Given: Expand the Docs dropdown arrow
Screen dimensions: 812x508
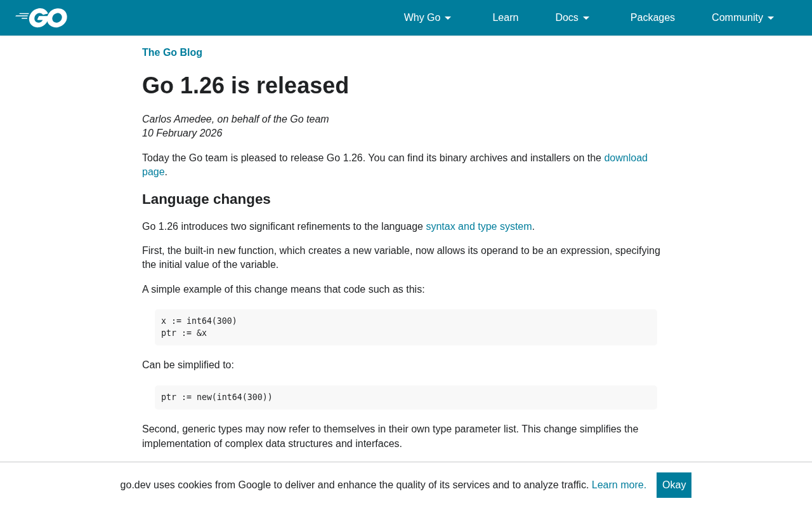Looking at the screenshot, I should click(586, 18).
